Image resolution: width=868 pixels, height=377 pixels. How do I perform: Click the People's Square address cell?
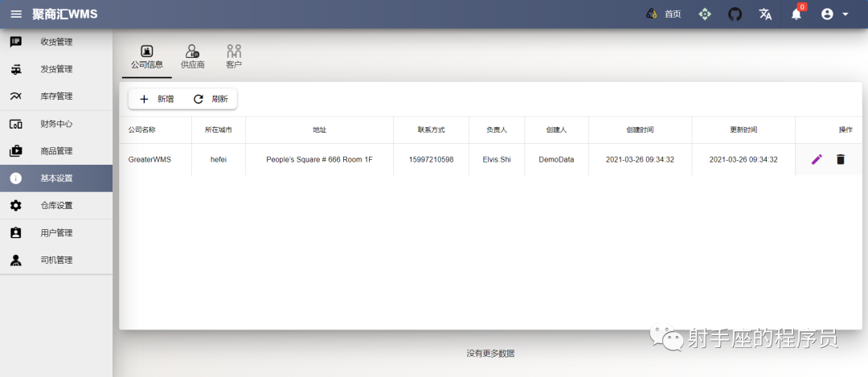click(x=319, y=159)
